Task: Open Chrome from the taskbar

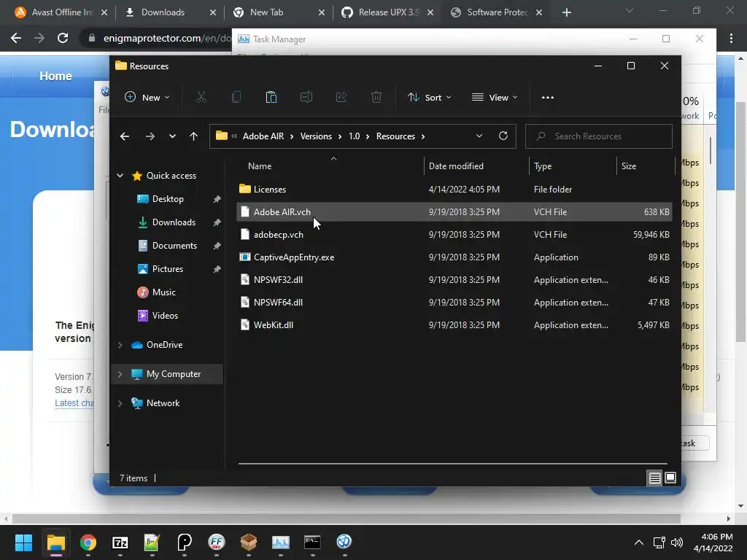Action: pyautogui.click(x=88, y=542)
